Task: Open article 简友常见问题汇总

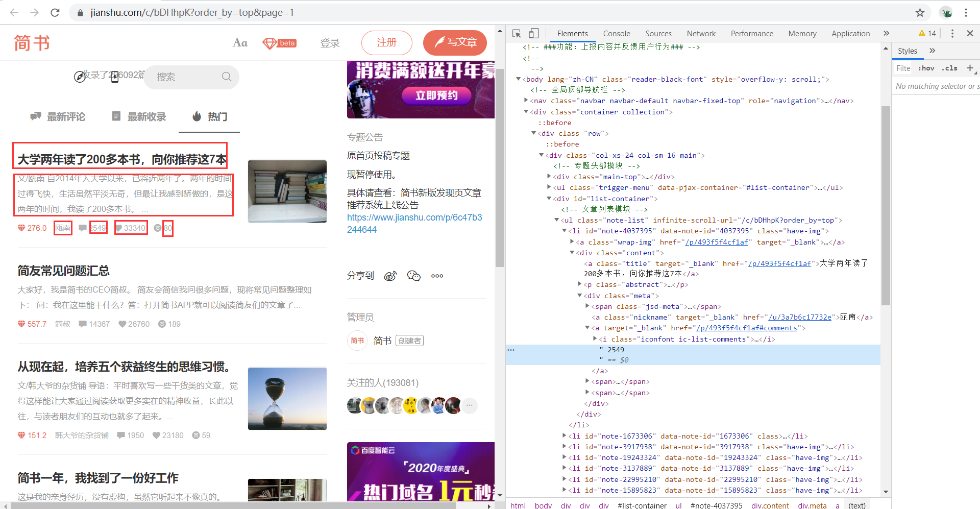Action: pyautogui.click(x=64, y=271)
